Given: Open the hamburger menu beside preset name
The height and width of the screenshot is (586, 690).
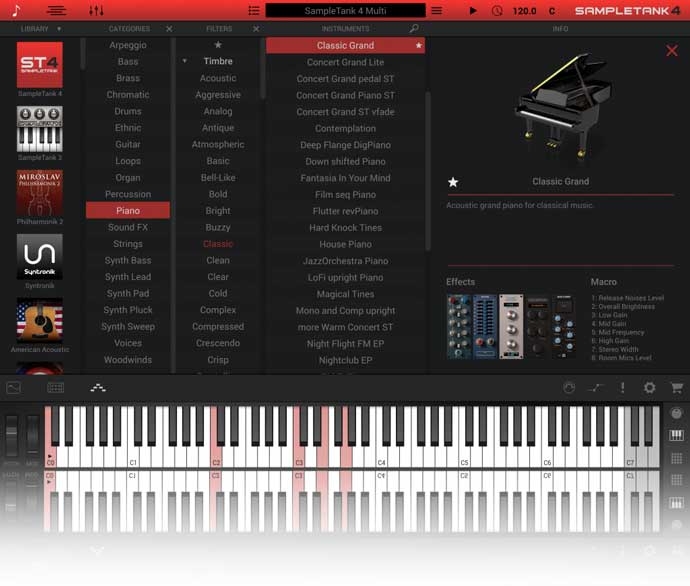Looking at the screenshot, I should click(x=435, y=10).
